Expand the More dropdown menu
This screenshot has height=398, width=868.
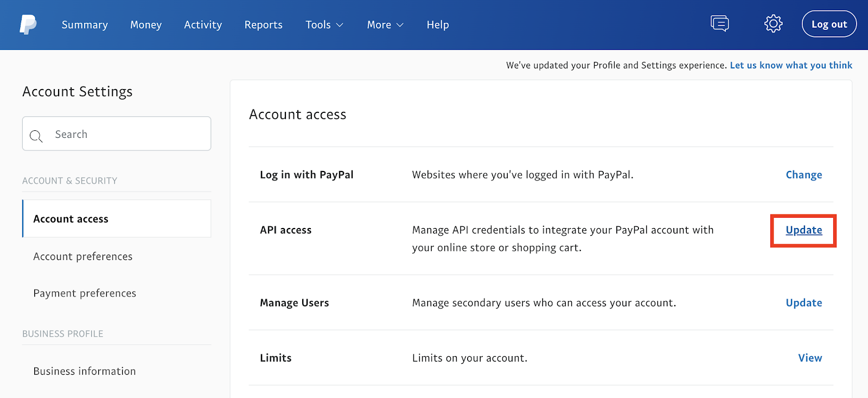click(385, 25)
